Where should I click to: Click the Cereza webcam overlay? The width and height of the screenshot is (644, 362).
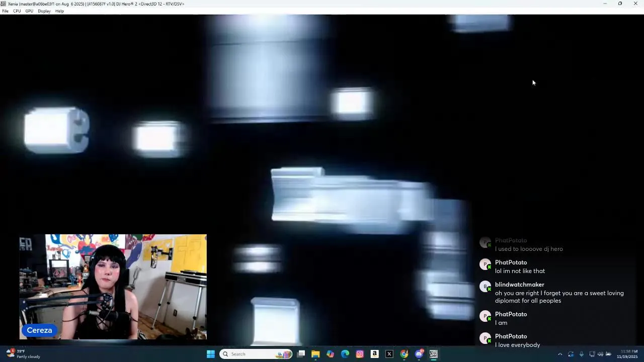[113, 287]
